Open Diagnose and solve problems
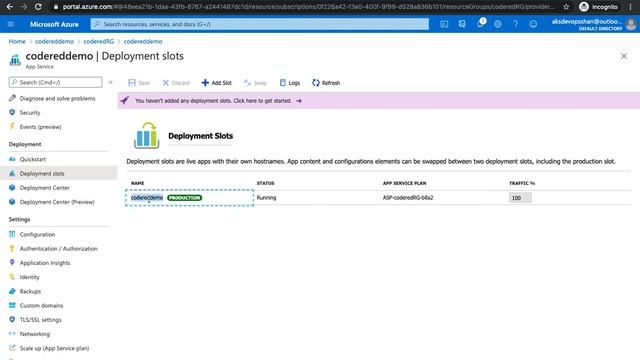Viewport: 640px width, 360px height. (58, 98)
